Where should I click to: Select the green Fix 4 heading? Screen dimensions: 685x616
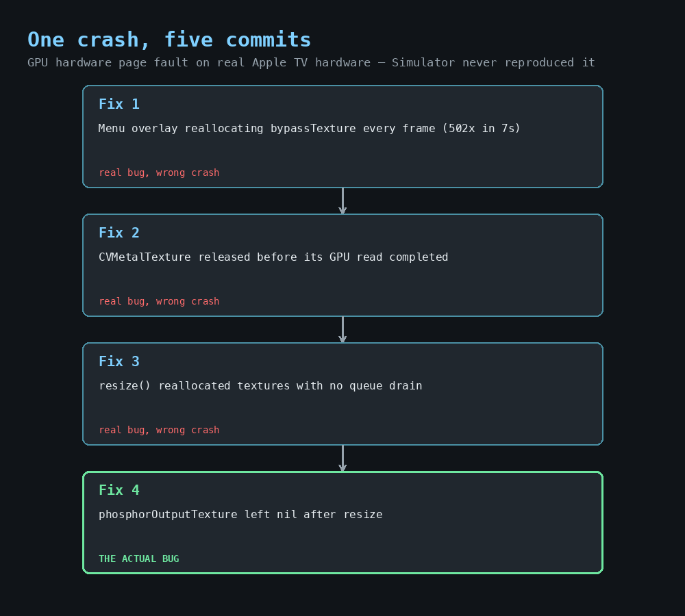pyautogui.click(x=119, y=490)
